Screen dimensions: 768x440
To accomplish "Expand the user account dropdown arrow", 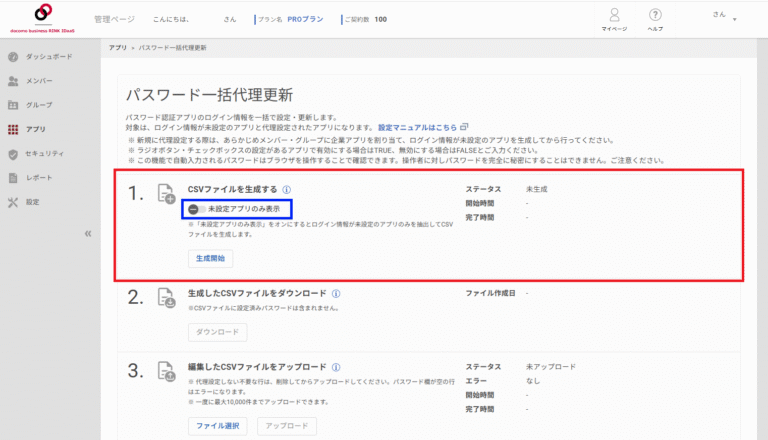I will [735, 19].
